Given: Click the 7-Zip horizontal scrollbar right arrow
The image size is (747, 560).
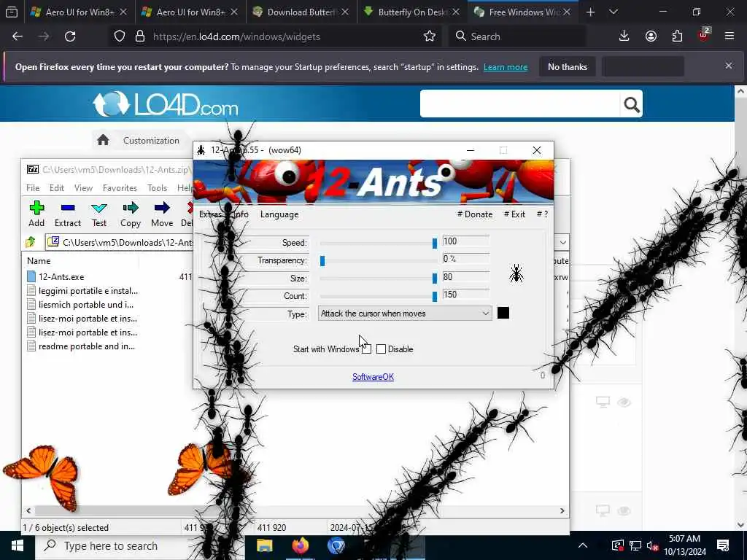Looking at the screenshot, I should [x=562, y=510].
